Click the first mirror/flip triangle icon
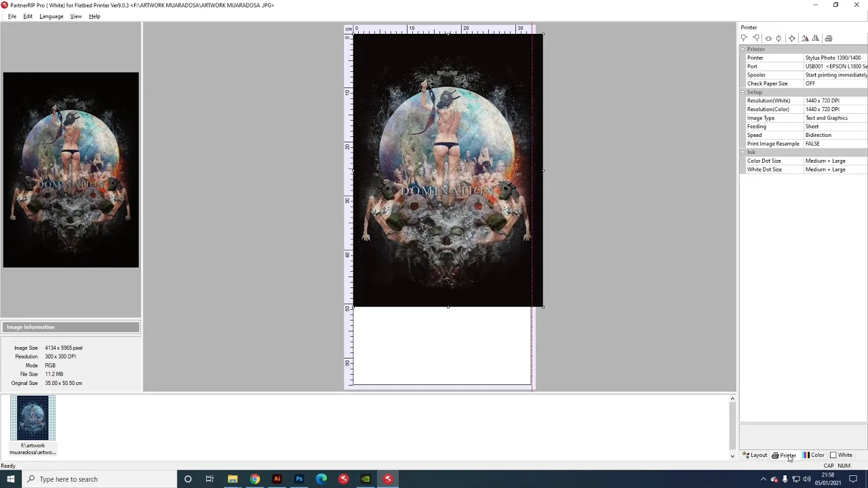Screen dimensions: 868x488 [x=805, y=39]
